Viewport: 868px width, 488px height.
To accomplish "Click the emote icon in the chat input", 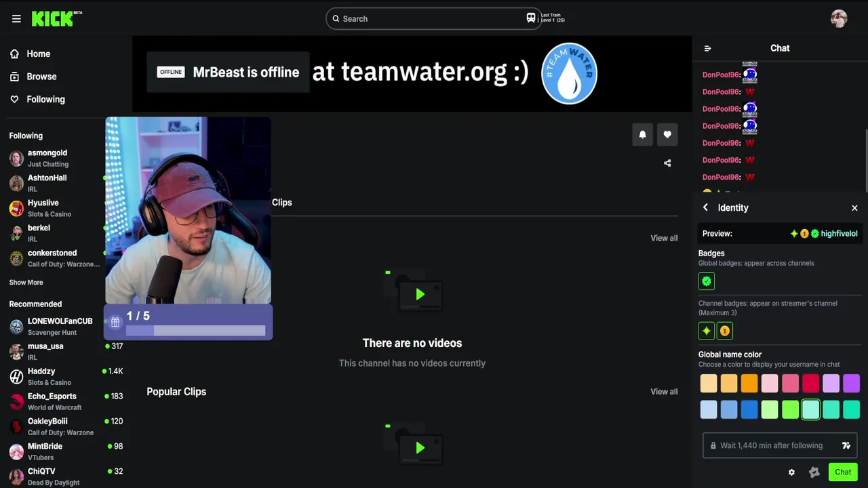I will [x=846, y=445].
